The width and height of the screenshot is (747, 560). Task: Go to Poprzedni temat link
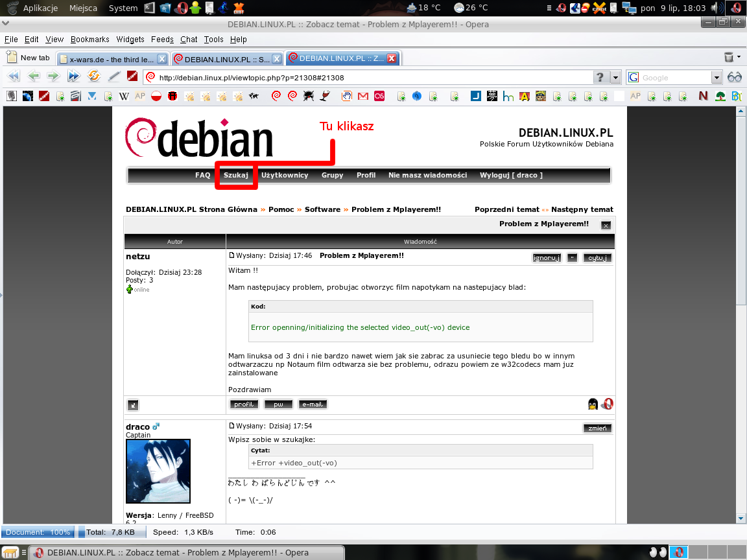pos(507,209)
